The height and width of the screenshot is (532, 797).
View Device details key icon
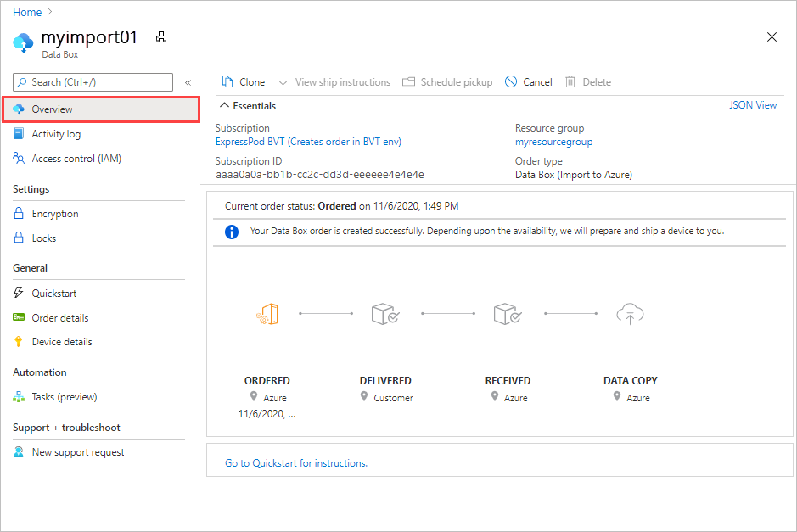click(19, 341)
